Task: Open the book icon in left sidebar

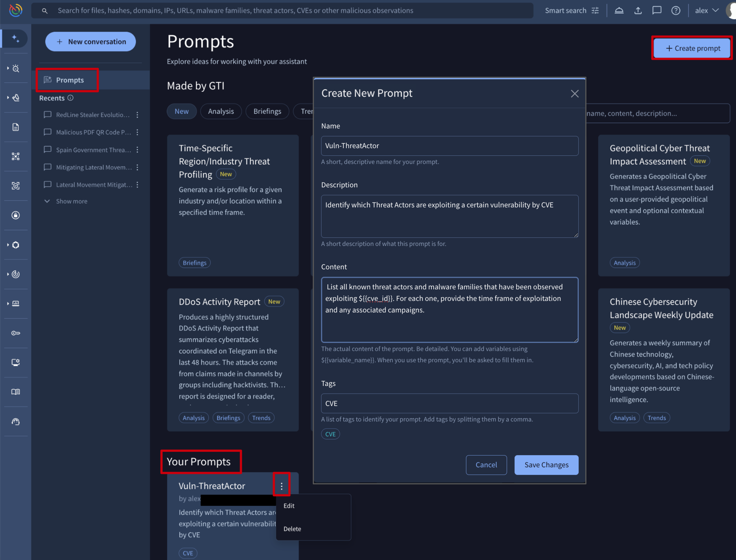Action: pos(15,392)
